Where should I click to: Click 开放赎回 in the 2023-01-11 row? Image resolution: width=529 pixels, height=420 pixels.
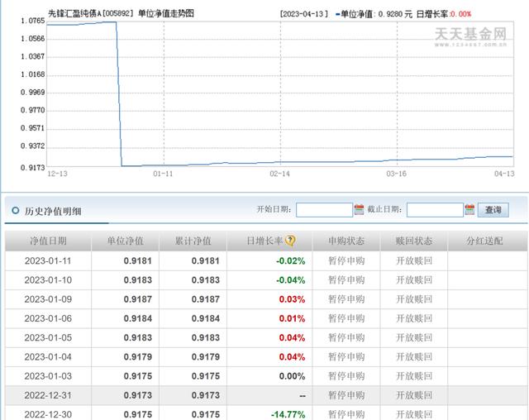click(x=414, y=260)
